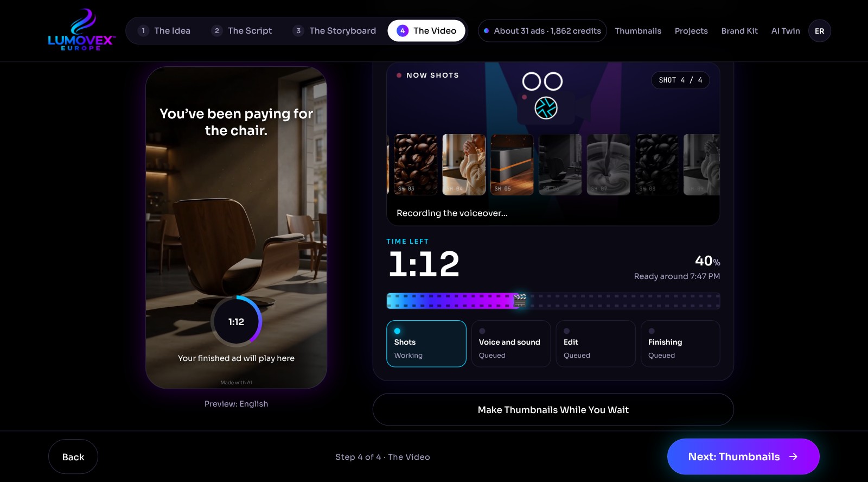Open AI Twin
The height and width of the screenshot is (482, 868).
[786, 31]
